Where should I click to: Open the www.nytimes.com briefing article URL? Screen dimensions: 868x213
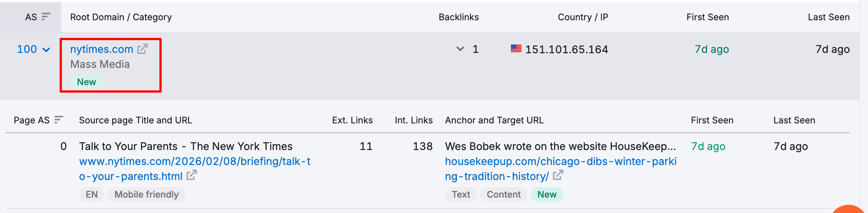(x=195, y=169)
